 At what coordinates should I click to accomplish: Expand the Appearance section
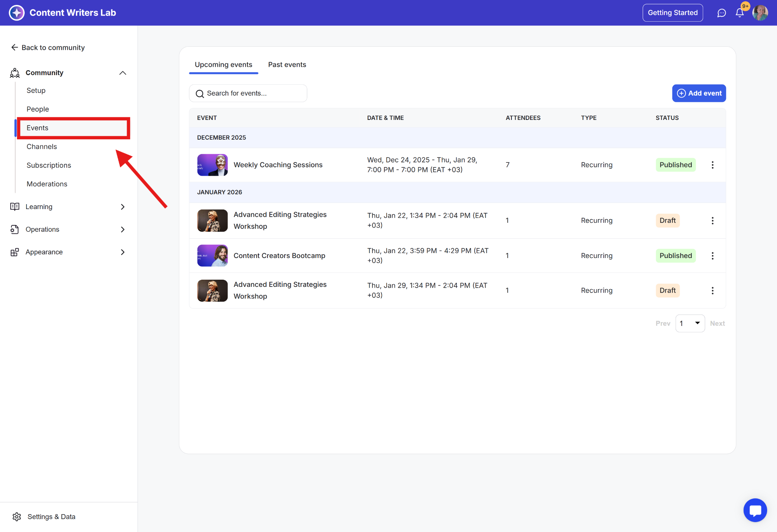pyautogui.click(x=123, y=252)
